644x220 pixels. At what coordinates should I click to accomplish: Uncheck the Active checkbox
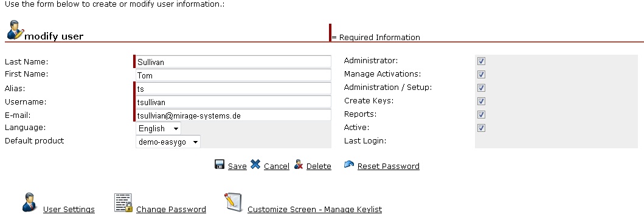(482, 128)
